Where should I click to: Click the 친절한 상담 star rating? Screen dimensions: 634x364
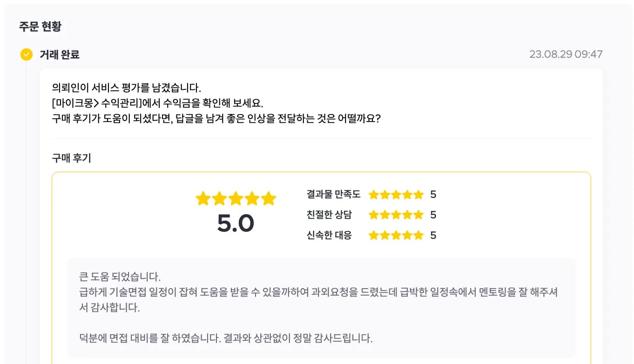(396, 215)
